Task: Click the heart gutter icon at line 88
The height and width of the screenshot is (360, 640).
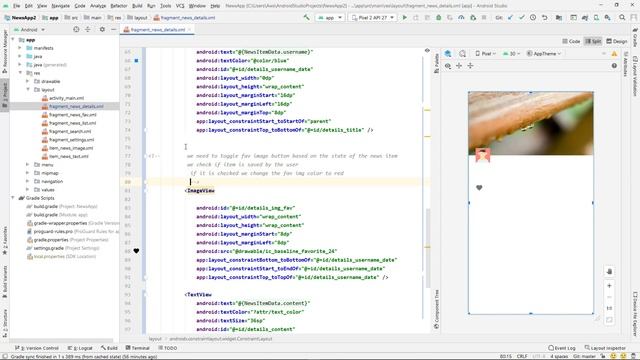Action: tap(136, 251)
